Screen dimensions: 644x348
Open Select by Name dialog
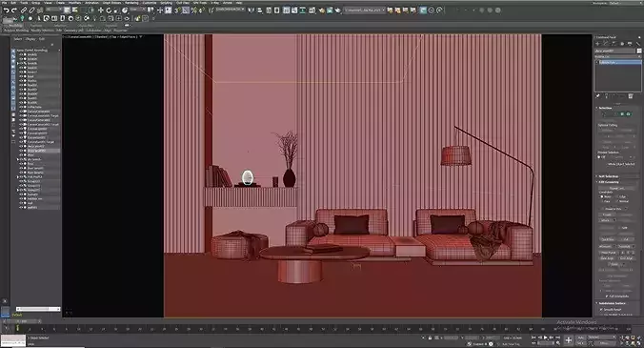74,10
